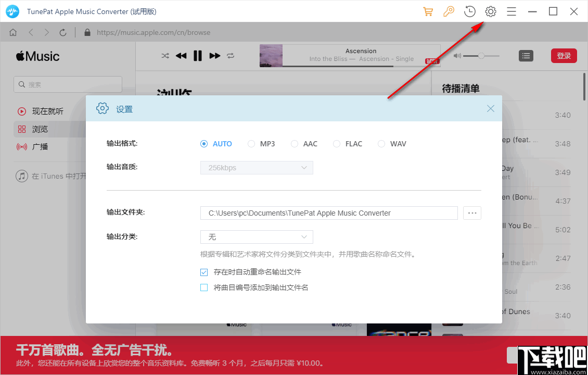
Task: Click the registration key icon
Action: click(x=449, y=11)
